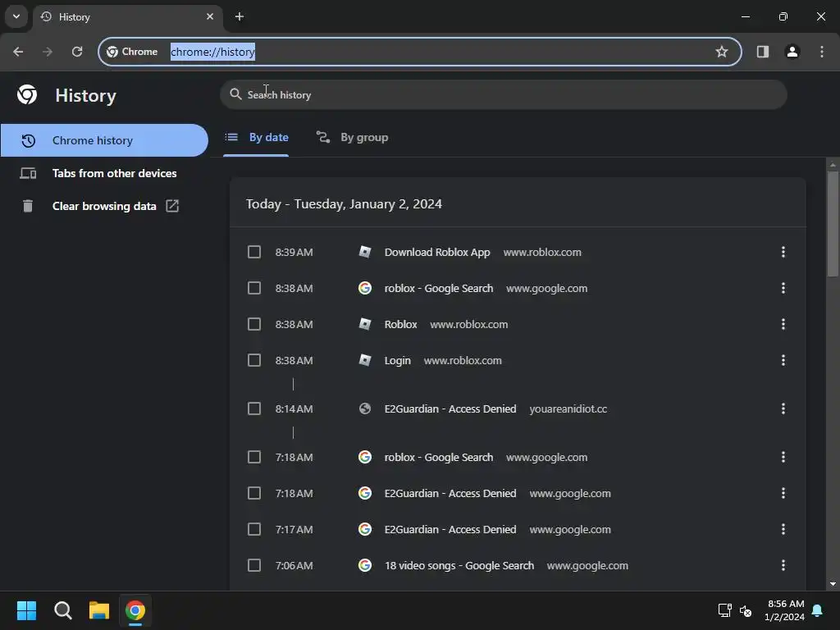Click globe favicon on youareanidiot.cc row
Screen dimensions: 840x630
point(365,409)
